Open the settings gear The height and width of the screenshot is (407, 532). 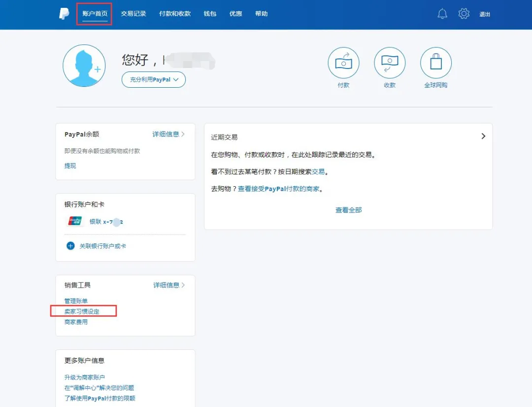[x=464, y=14]
